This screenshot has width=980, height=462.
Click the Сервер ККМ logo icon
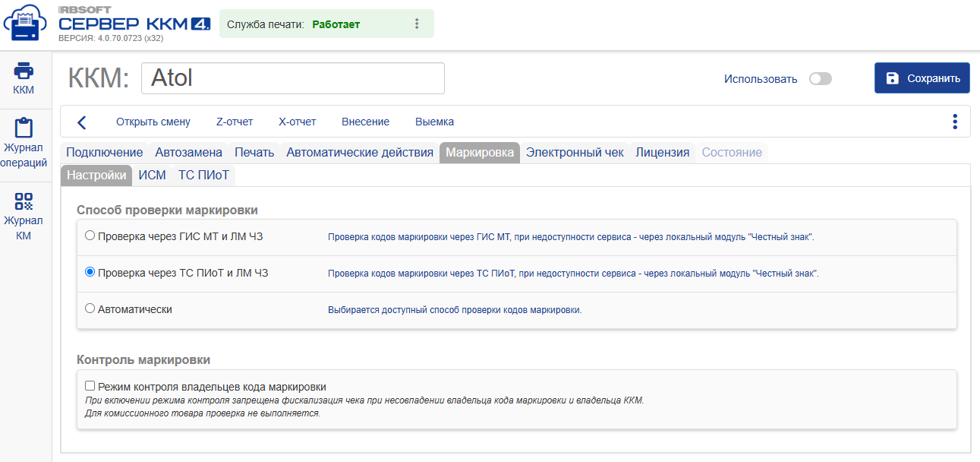coord(25,23)
